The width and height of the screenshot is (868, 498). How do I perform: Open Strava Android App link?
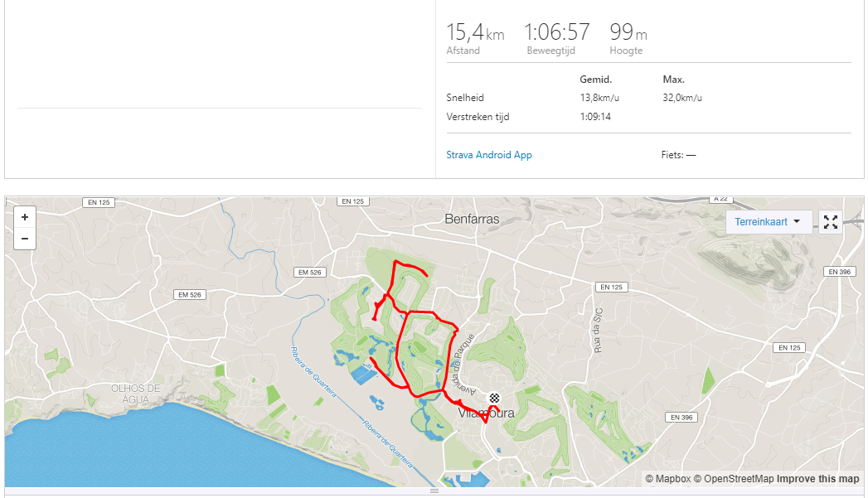489,155
